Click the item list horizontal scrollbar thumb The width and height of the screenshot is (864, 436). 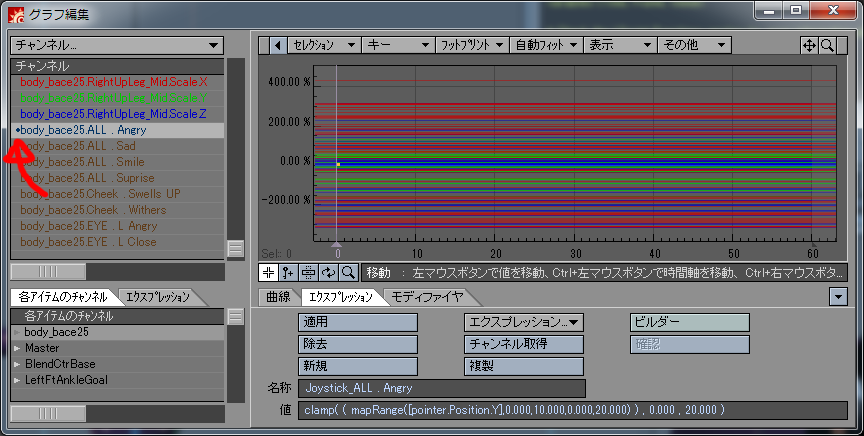48,413
